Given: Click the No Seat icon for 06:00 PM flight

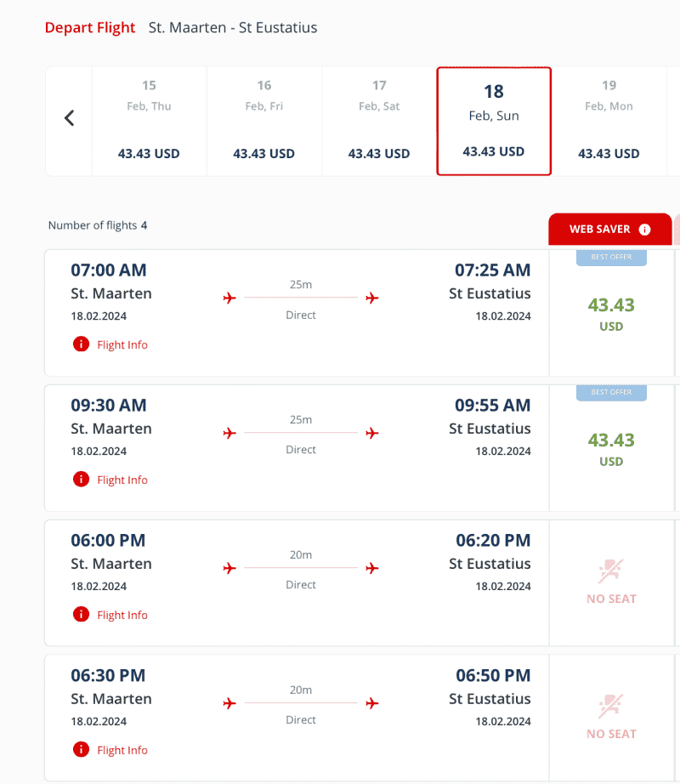Looking at the screenshot, I should pos(611,571).
